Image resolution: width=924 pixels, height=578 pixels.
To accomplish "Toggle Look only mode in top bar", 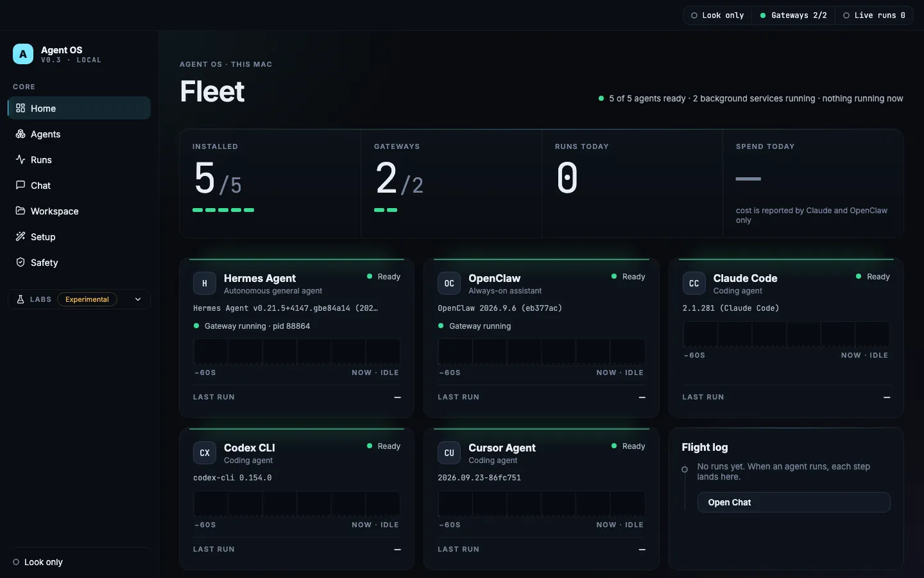I will pos(717,15).
